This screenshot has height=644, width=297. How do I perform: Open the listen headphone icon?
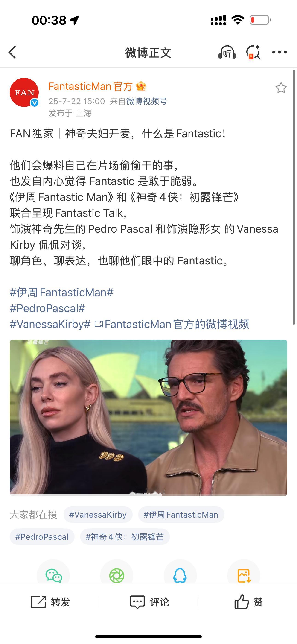pyautogui.click(x=227, y=52)
